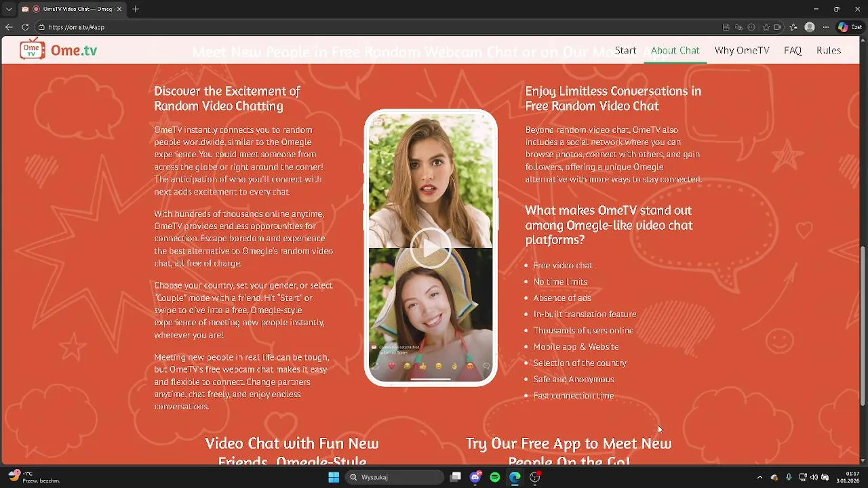Image resolution: width=868 pixels, height=488 pixels.
Task: Click the page vertical scrollbar thumb
Action: tap(863, 325)
